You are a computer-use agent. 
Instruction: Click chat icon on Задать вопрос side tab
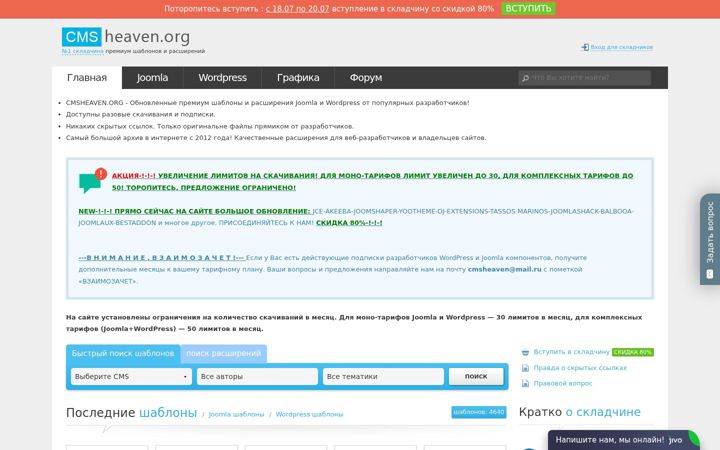click(x=710, y=274)
